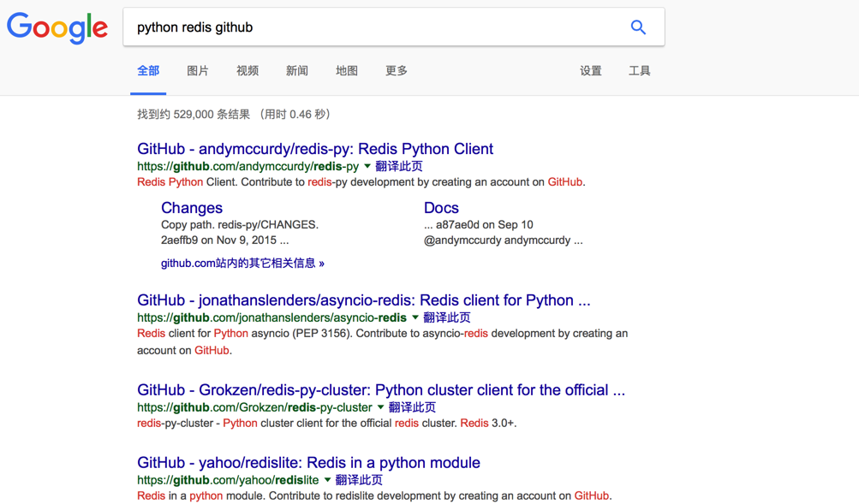
Task: Open the Docs sitelink under redis-py
Action: point(441,208)
